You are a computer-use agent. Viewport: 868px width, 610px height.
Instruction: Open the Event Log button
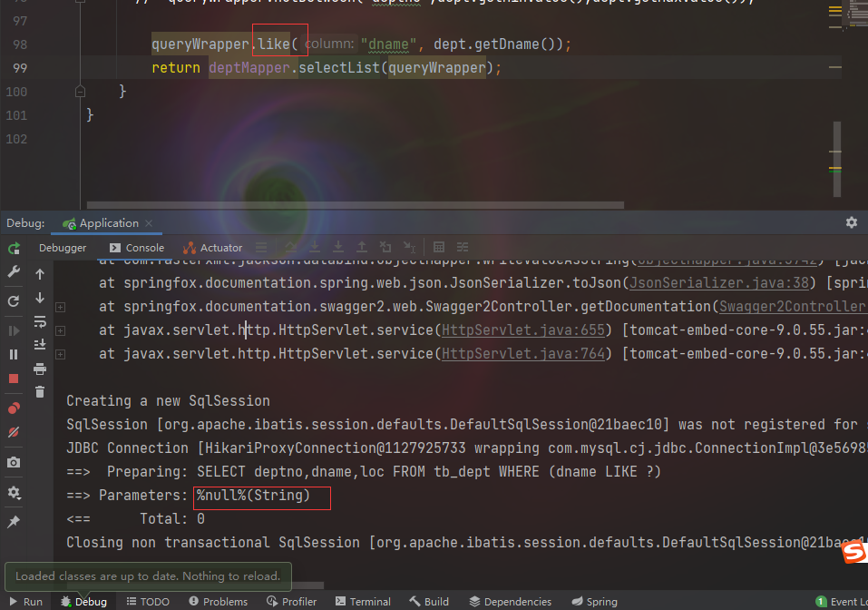pyautogui.click(x=842, y=602)
